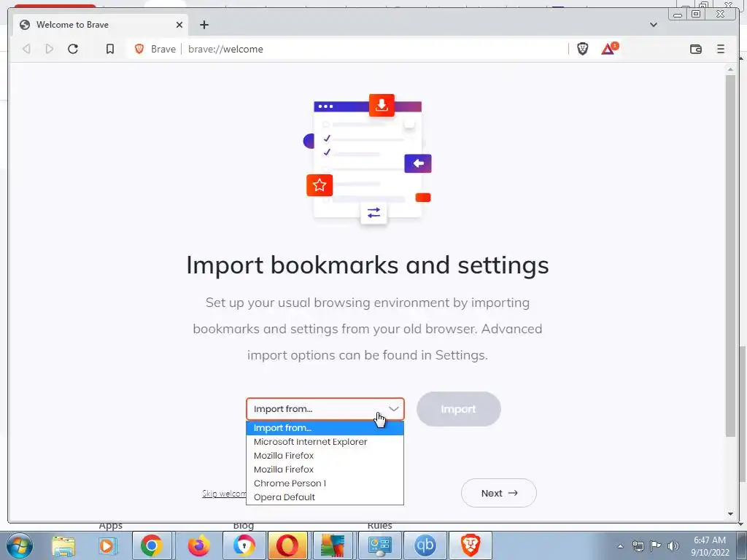Click the Brave site-info shield in address bar
The image size is (747, 560).
point(139,49)
